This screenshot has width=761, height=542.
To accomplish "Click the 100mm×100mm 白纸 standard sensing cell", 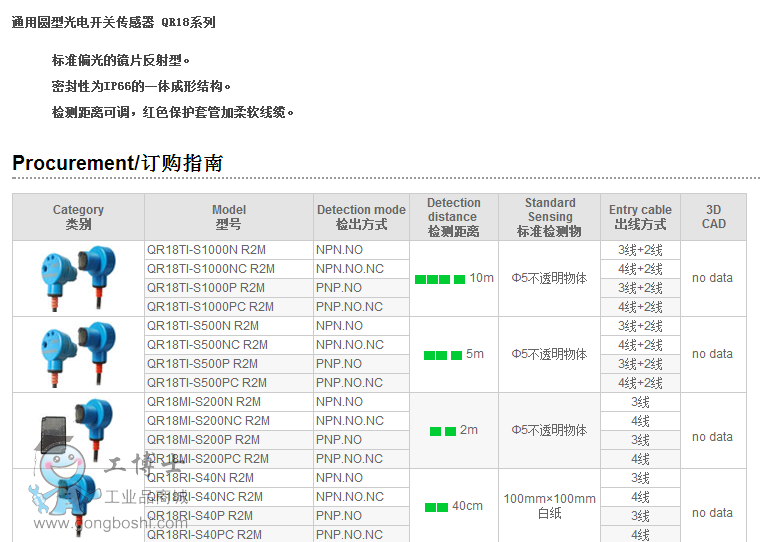I will [549, 506].
